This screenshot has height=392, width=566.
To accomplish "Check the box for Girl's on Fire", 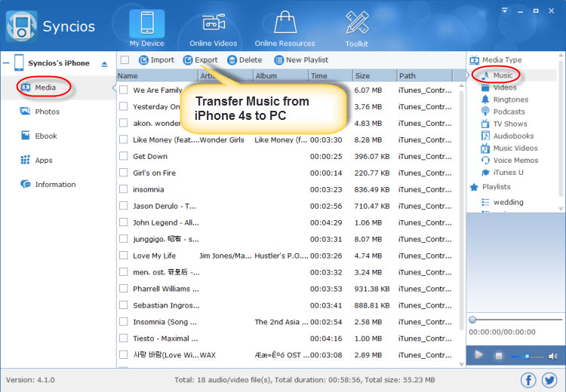I will (x=124, y=173).
